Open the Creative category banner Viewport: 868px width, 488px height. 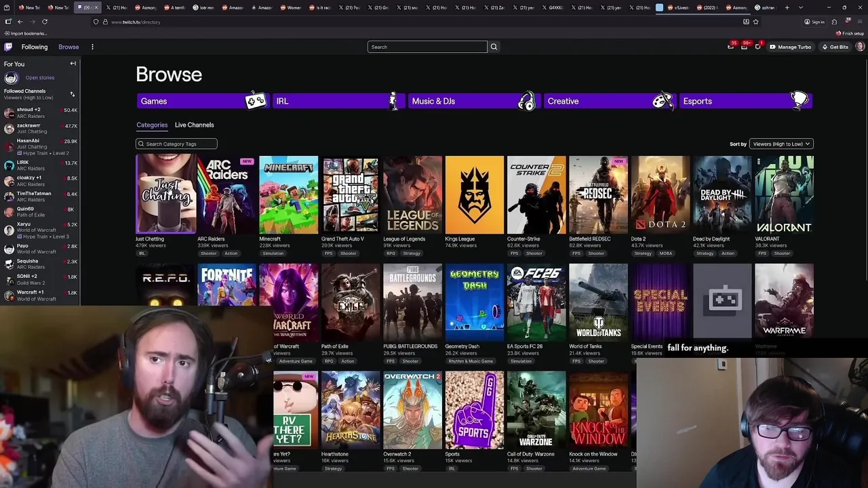pos(609,101)
